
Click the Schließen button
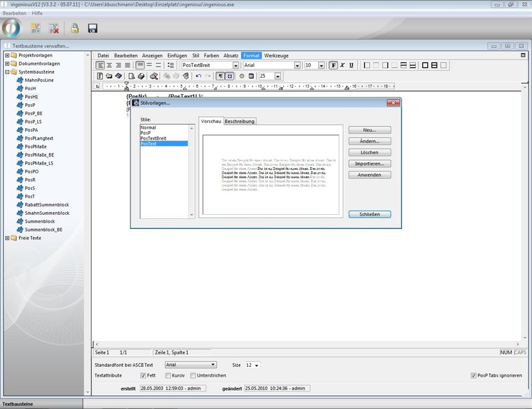tap(369, 214)
